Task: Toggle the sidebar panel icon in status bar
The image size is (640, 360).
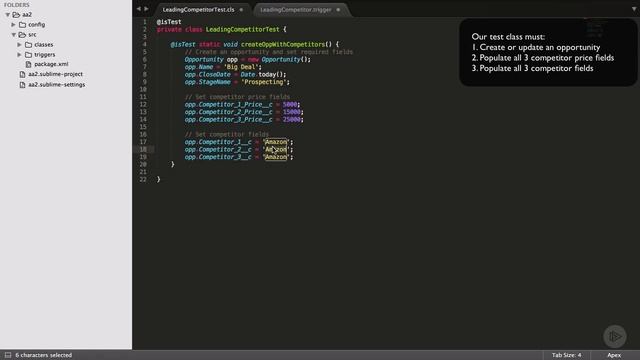Action: [x=8, y=355]
